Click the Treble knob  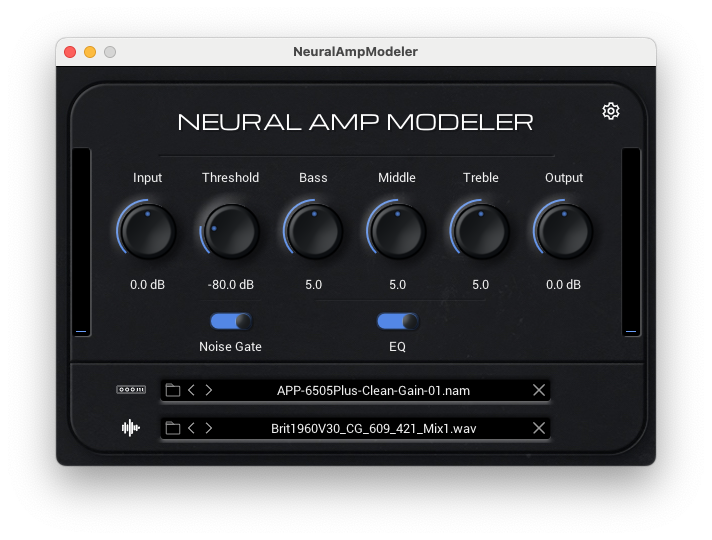pos(480,231)
